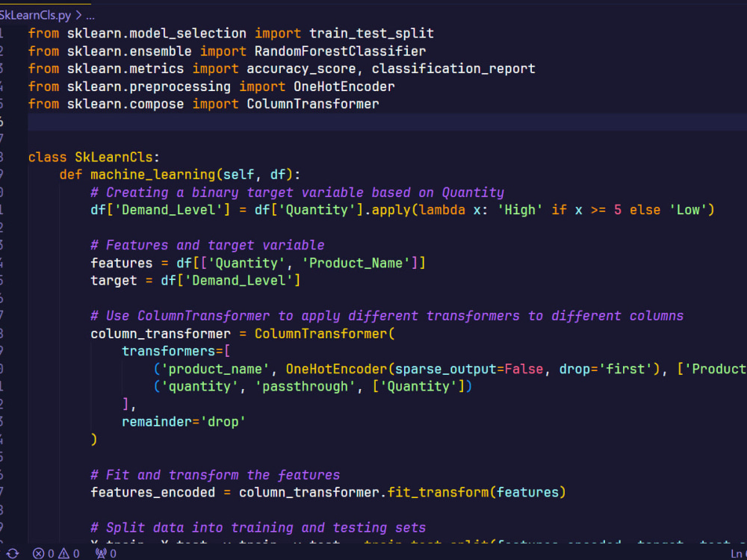Click the comment 'Creating a binary target variable'
747x560 pixels.
point(234,193)
